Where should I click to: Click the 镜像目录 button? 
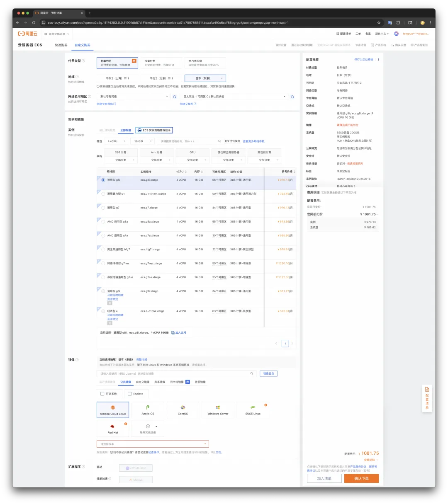click(x=268, y=373)
